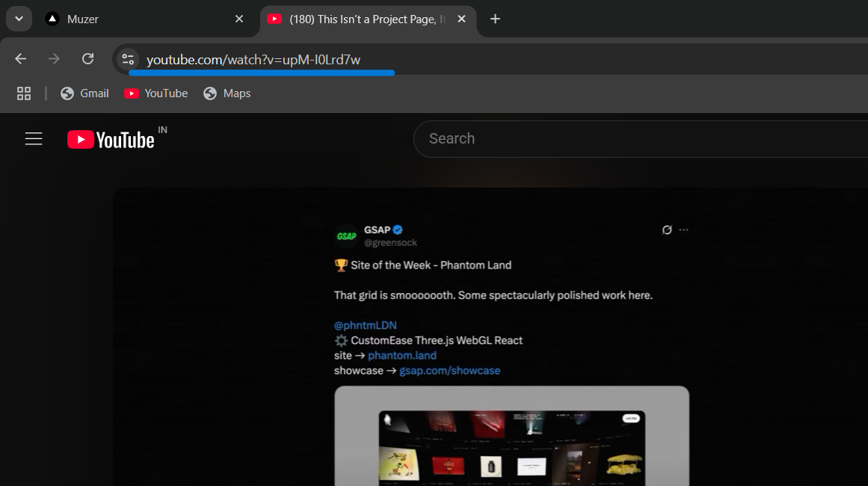Click the GSAP profile avatar in tweet
868x486 pixels.
click(346, 236)
